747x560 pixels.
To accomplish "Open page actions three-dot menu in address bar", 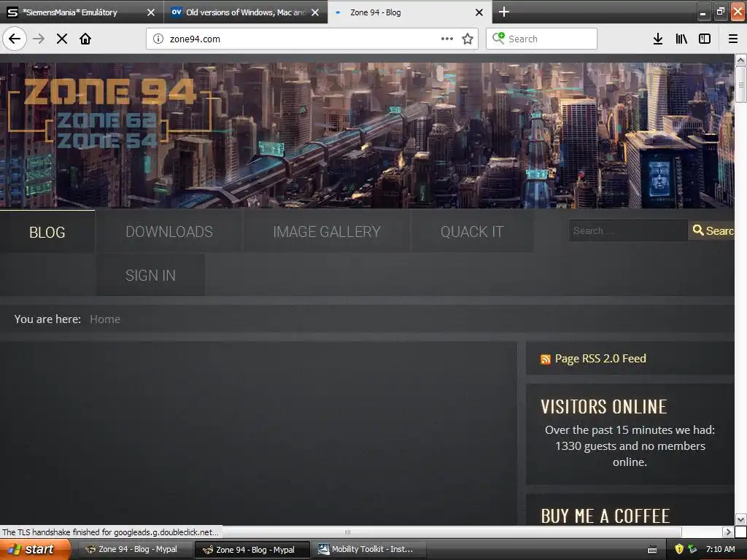I will (447, 39).
